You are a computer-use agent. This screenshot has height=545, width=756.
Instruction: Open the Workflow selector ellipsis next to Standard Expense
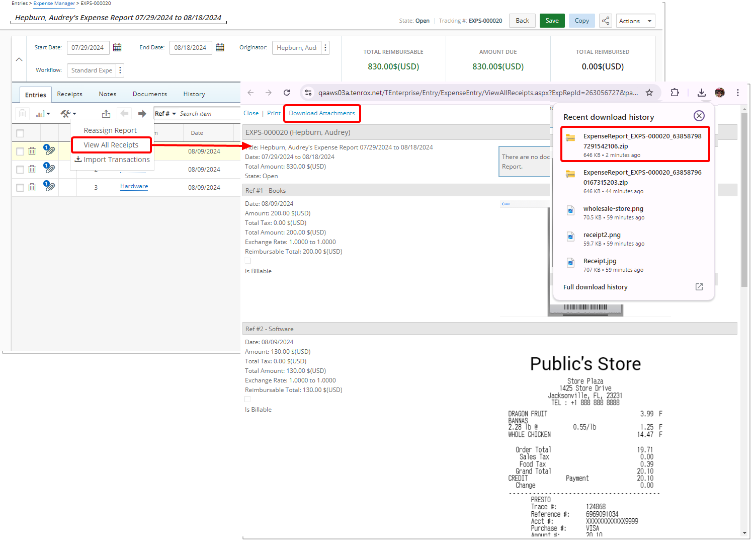[x=120, y=70]
